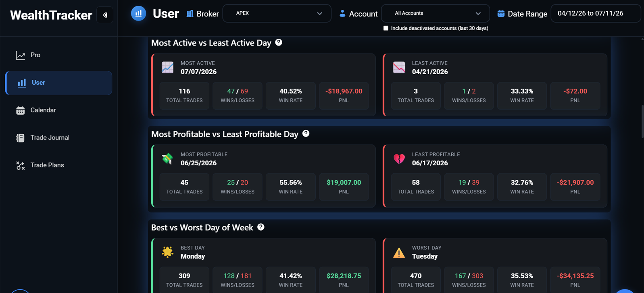Click the -$18,967.00 PNL value

[x=344, y=91]
